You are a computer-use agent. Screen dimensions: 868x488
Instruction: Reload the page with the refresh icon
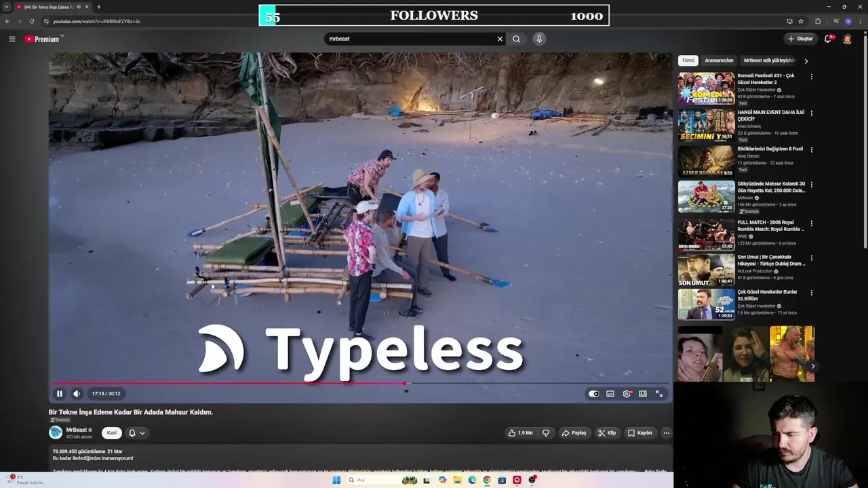tap(31, 21)
